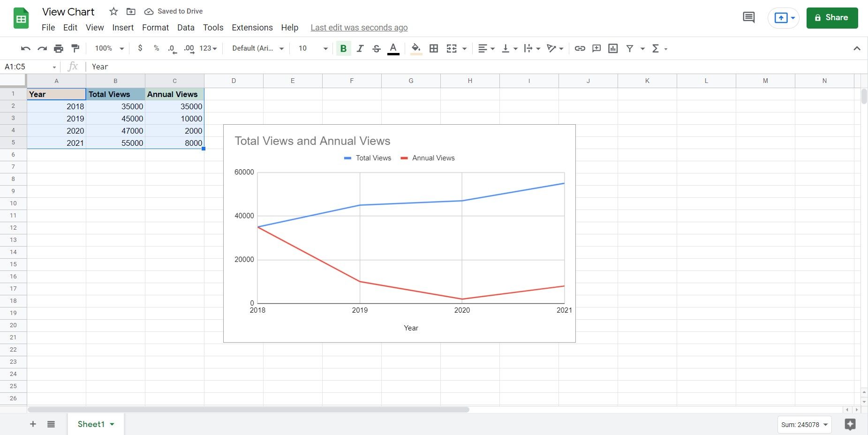Viewport: 868px width, 435px height.
Task: Open the Sheet1 tab menu arrow
Action: pyautogui.click(x=112, y=424)
